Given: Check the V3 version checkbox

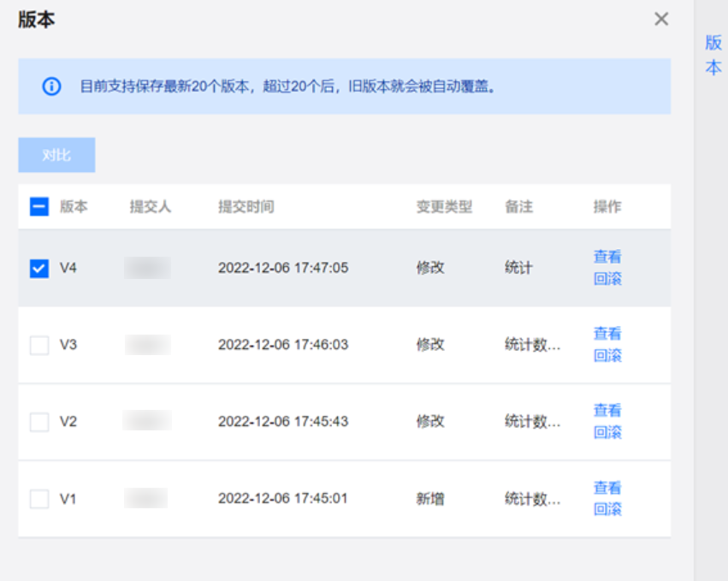Looking at the screenshot, I should tap(39, 345).
